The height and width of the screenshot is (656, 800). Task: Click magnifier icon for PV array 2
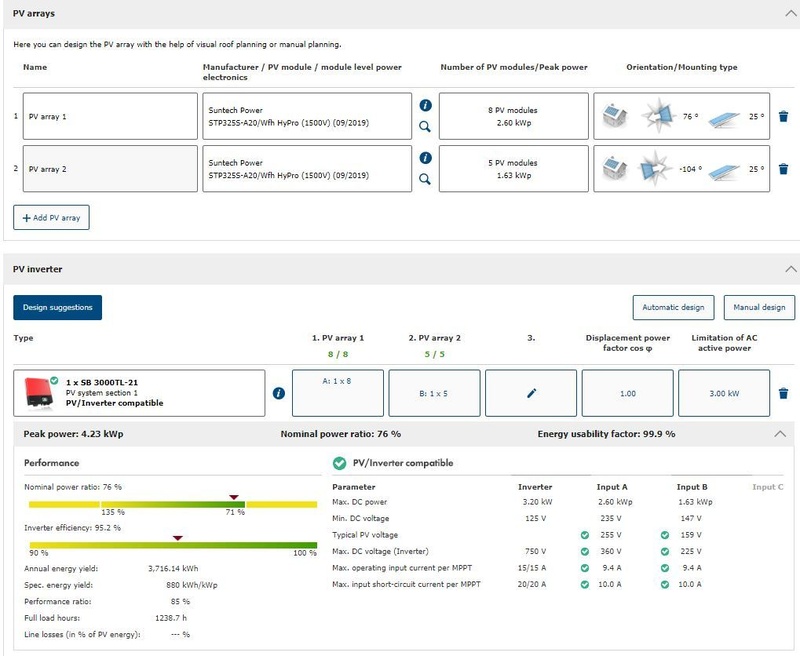tap(425, 180)
